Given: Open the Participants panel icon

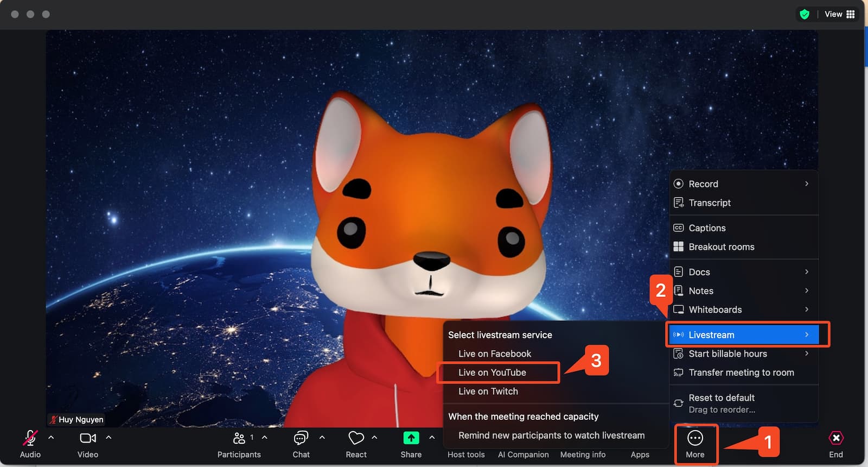Looking at the screenshot, I should 239,438.
